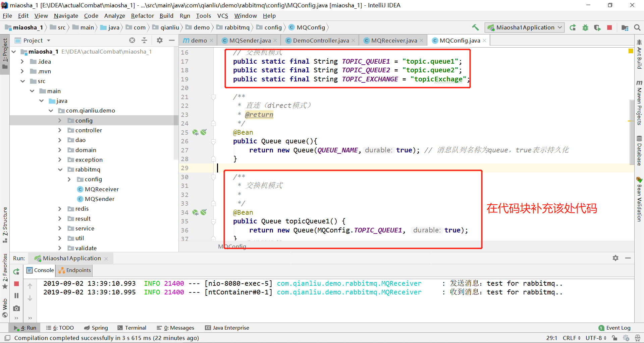Click yellow inspection indicator at editor top

pos(631,51)
